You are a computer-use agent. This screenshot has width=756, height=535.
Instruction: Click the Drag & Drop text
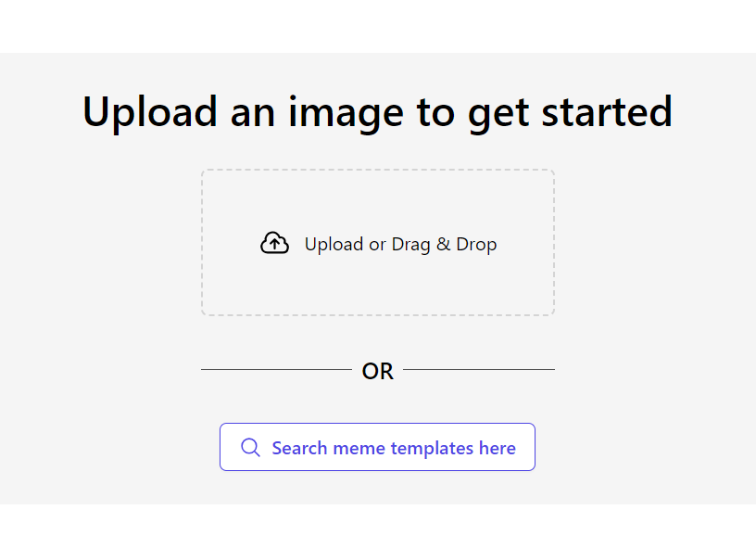[x=444, y=245]
